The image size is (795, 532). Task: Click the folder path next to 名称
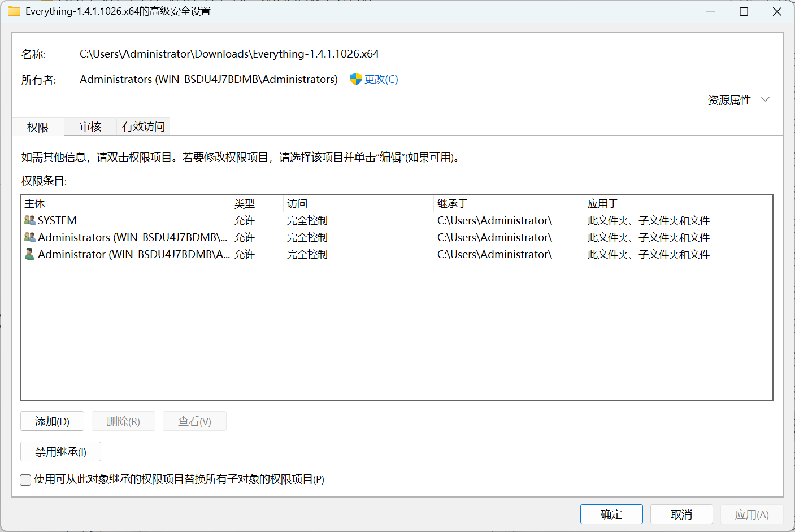[x=229, y=54]
